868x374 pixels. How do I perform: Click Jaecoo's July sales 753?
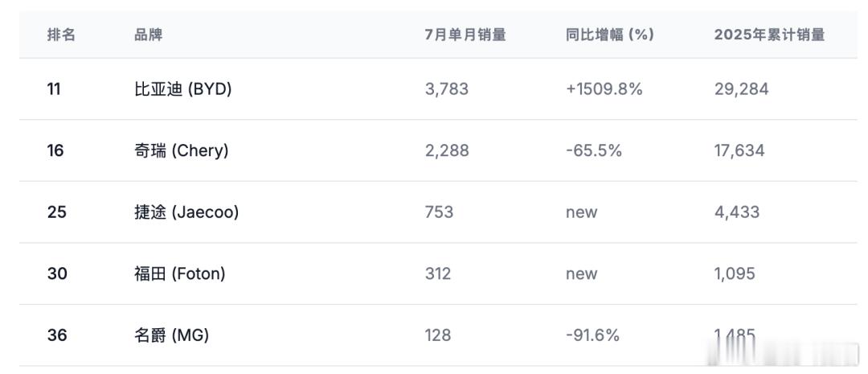point(439,212)
